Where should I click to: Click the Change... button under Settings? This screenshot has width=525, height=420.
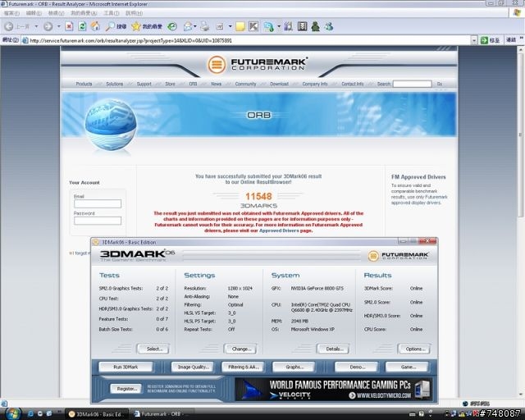coord(241,349)
